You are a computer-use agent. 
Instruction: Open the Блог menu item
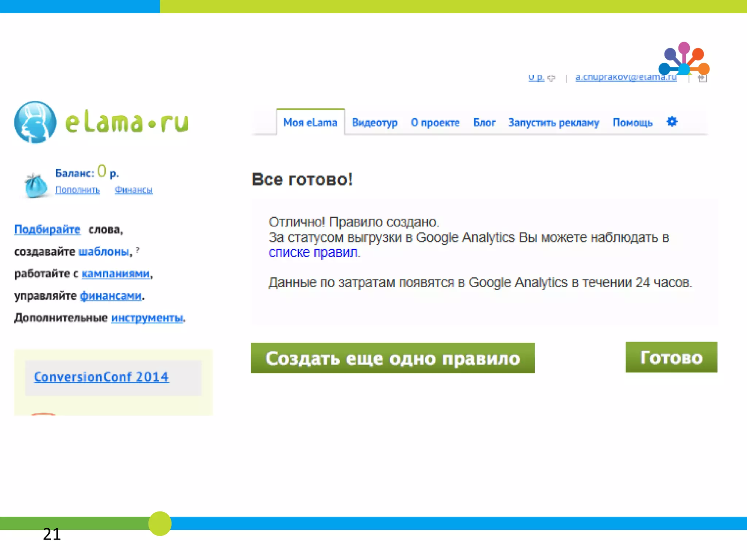tap(484, 122)
